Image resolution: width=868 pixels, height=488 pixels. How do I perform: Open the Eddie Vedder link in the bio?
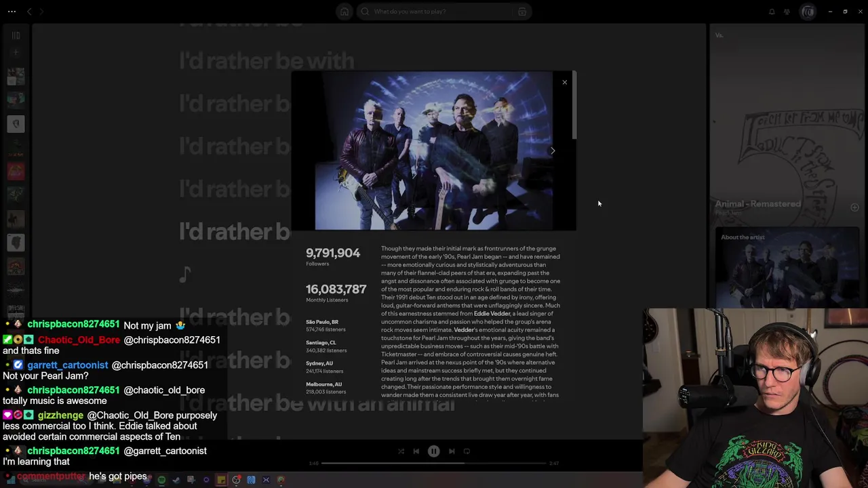pyautogui.click(x=492, y=314)
